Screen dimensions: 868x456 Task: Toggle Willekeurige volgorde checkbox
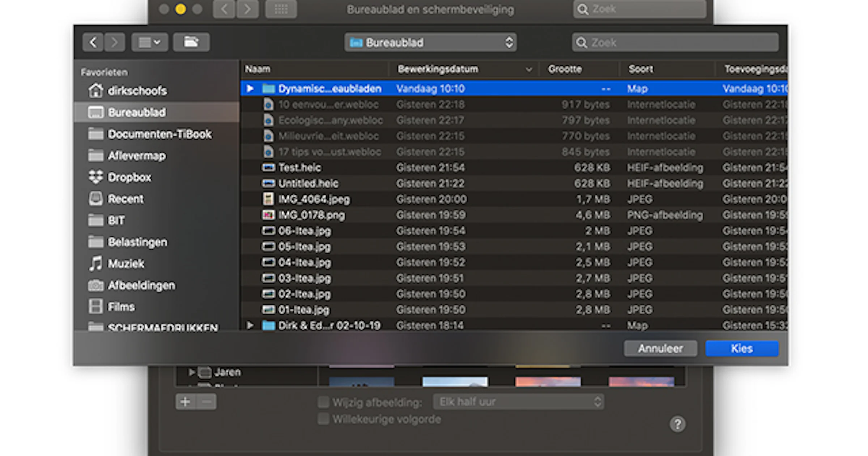tap(323, 419)
